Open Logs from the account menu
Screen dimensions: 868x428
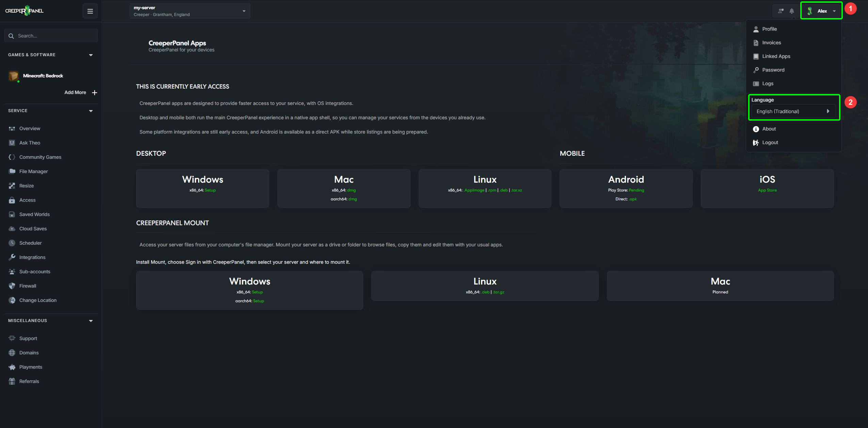click(768, 83)
